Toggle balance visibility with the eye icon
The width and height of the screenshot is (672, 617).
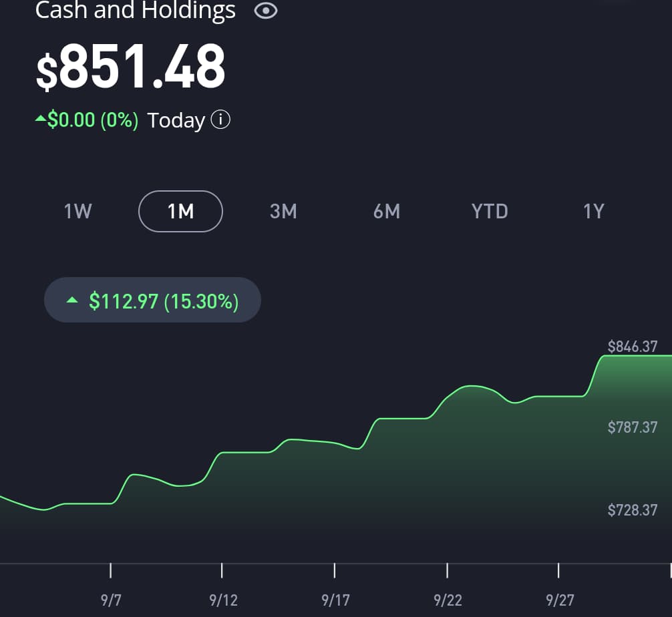pyautogui.click(x=266, y=11)
